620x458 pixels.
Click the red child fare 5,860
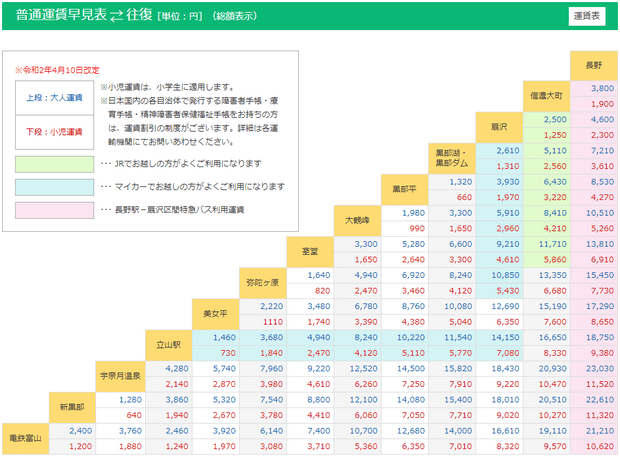[555, 260]
